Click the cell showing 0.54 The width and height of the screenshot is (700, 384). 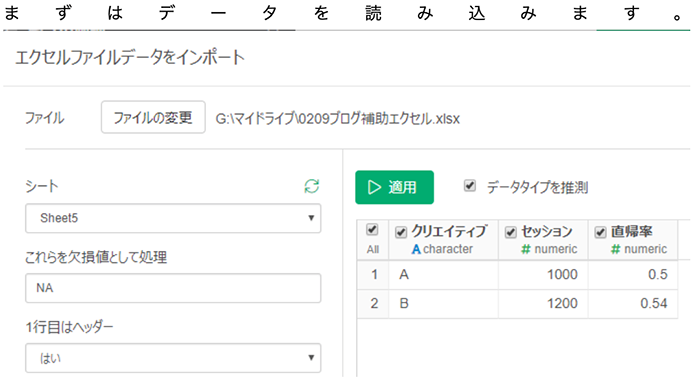tap(633, 304)
